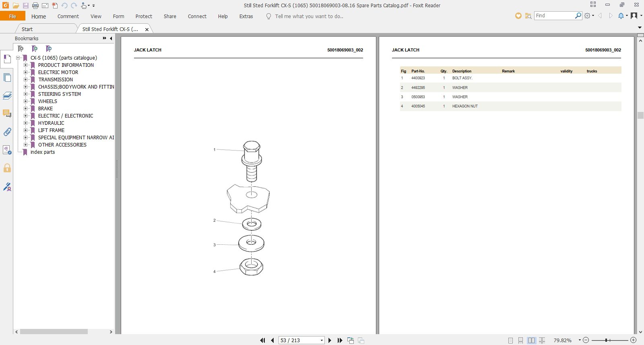Screen dimensions: 644x345
Task: Expand the STEERING SYSTEM bookmark
Action: [26, 94]
